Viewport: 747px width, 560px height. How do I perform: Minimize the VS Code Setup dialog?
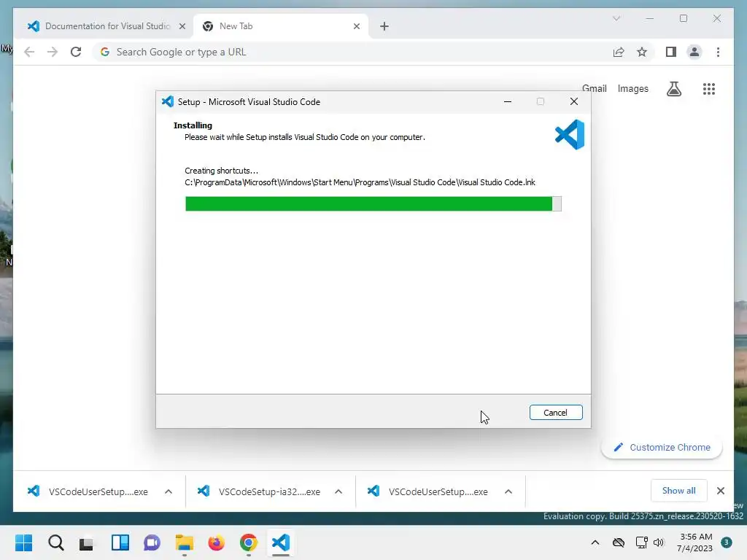(x=508, y=101)
